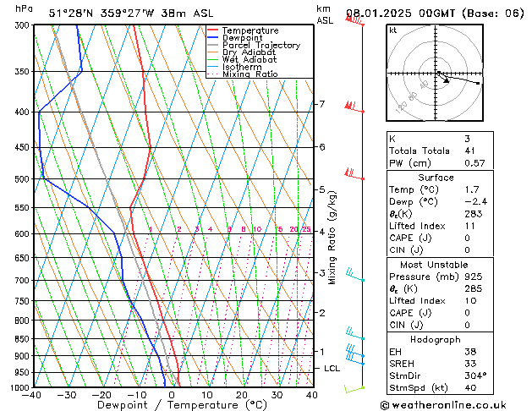This screenshot has width=532, height=411.
Task: Select the Most Unstable section heading
Action: tap(436, 264)
